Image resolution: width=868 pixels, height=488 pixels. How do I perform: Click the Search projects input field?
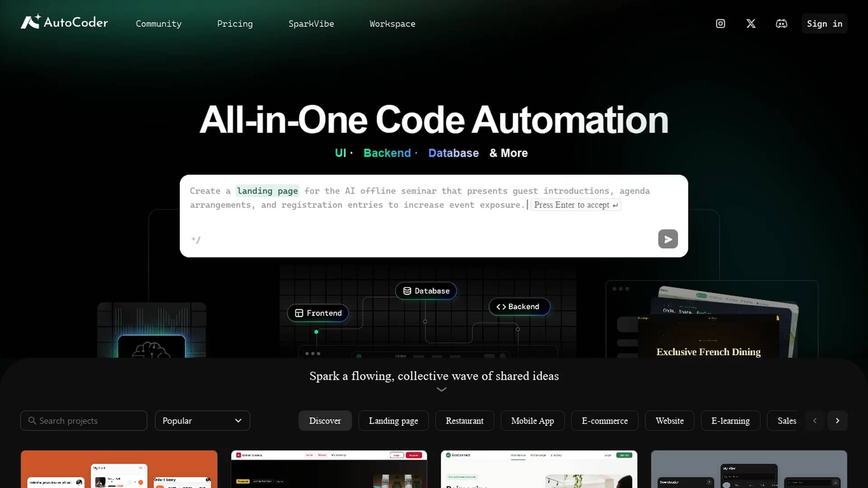click(x=84, y=421)
